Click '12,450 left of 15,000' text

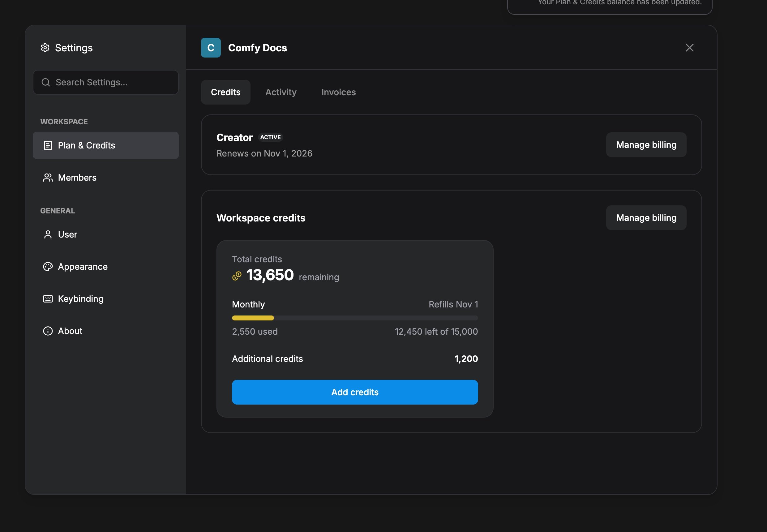click(436, 332)
